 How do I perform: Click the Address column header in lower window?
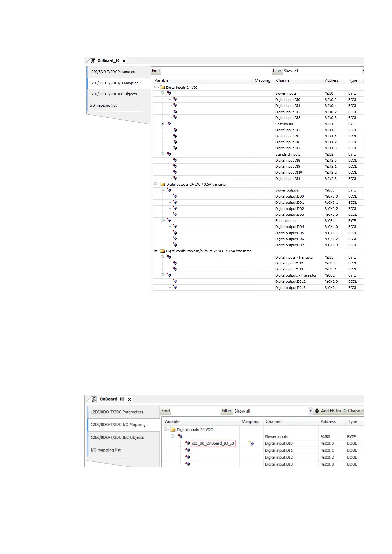[x=328, y=421]
